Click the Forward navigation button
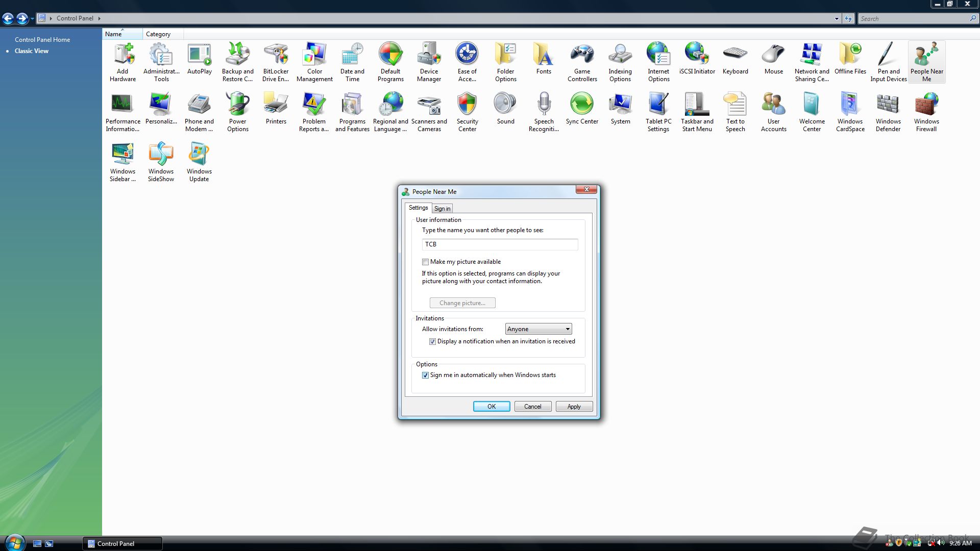Viewport: 980px width, 551px height. click(x=22, y=19)
